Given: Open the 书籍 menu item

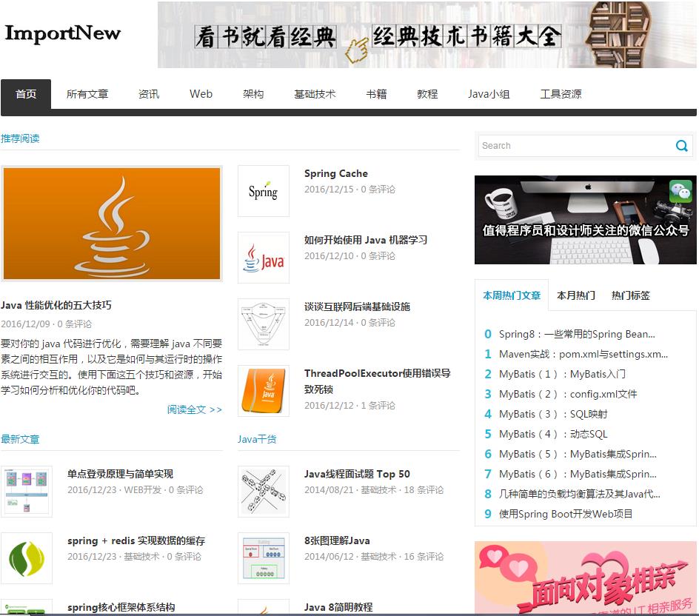Looking at the screenshot, I should pos(376,94).
